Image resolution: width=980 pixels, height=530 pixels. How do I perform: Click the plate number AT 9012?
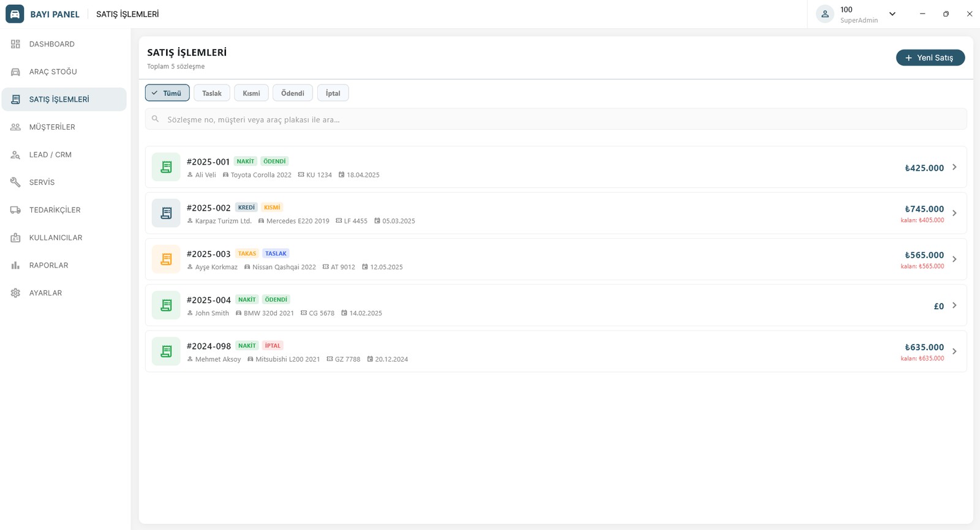point(343,267)
